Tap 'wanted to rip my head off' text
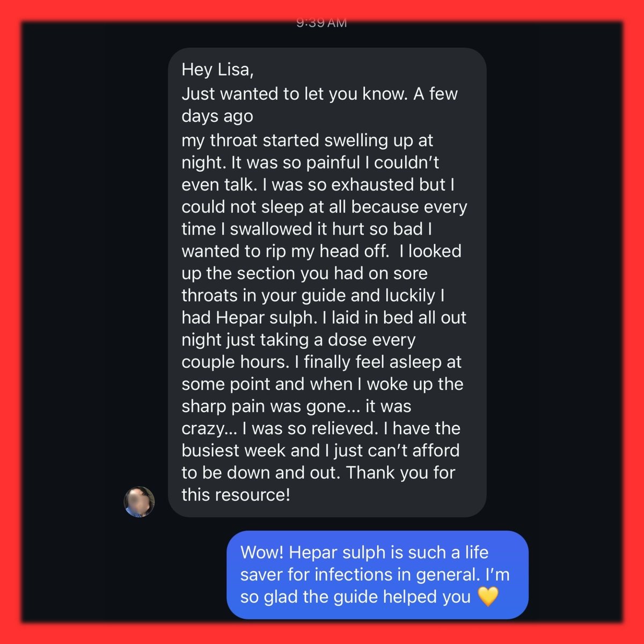Image resolution: width=644 pixels, height=644 pixels. click(x=284, y=251)
